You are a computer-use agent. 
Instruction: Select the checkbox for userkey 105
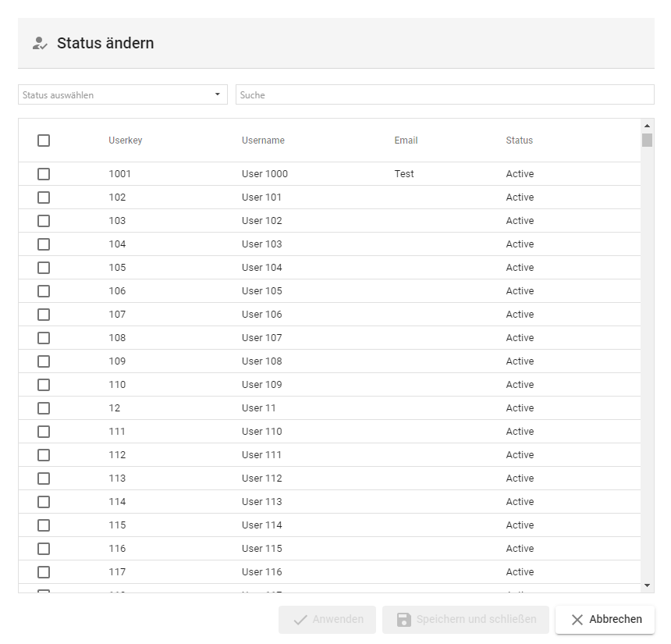pyautogui.click(x=44, y=268)
